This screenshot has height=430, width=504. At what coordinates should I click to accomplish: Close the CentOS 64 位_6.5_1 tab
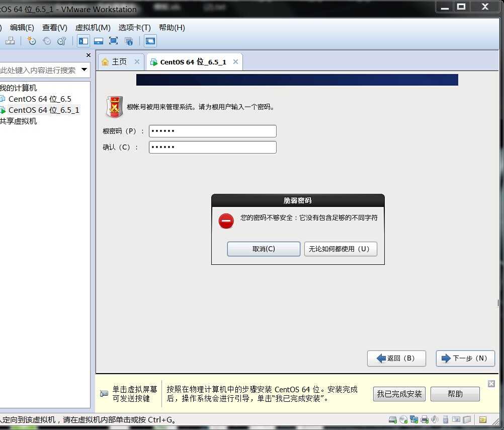pyautogui.click(x=235, y=61)
